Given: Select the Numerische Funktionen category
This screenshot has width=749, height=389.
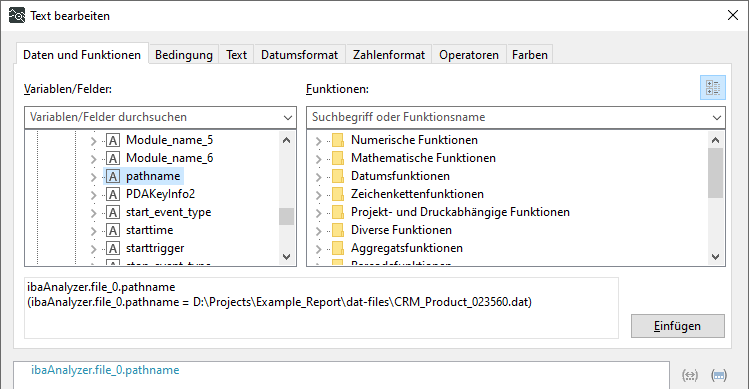Looking at the screenshot, I should pos(414,140).
